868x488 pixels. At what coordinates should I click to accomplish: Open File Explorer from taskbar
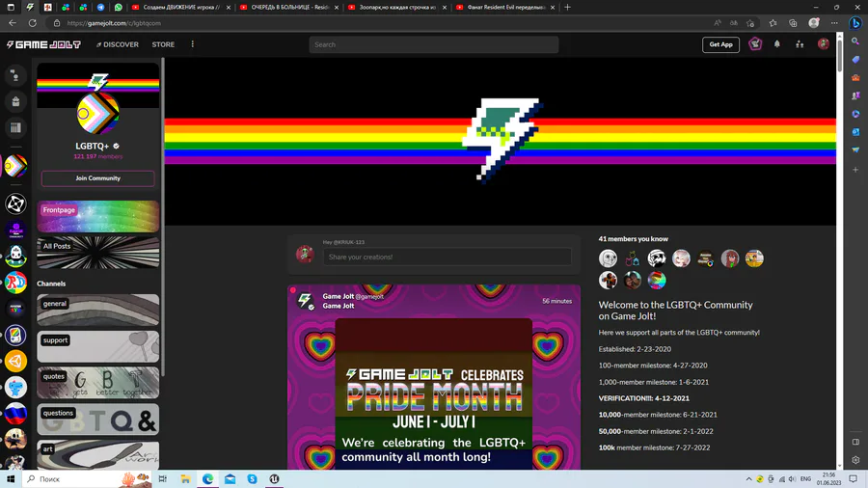185,479
